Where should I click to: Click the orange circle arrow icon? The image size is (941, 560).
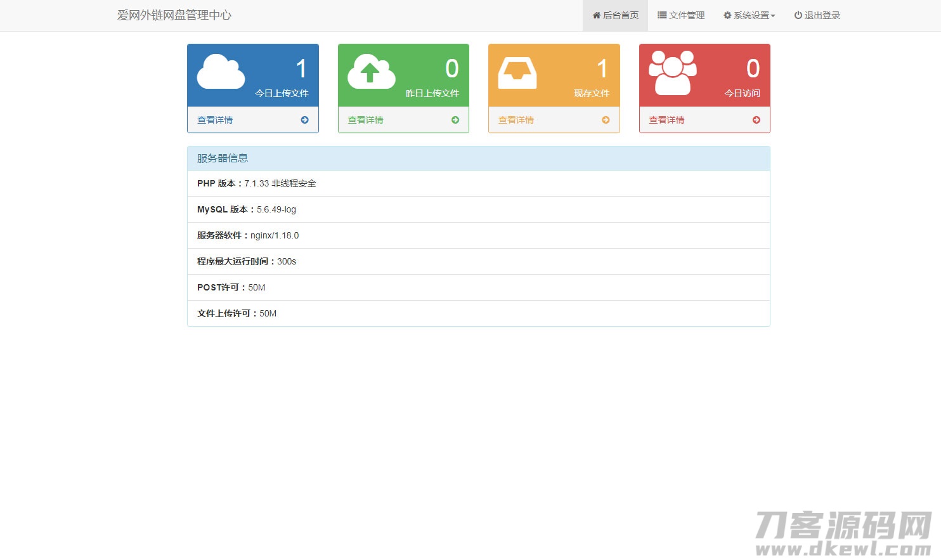606,120
